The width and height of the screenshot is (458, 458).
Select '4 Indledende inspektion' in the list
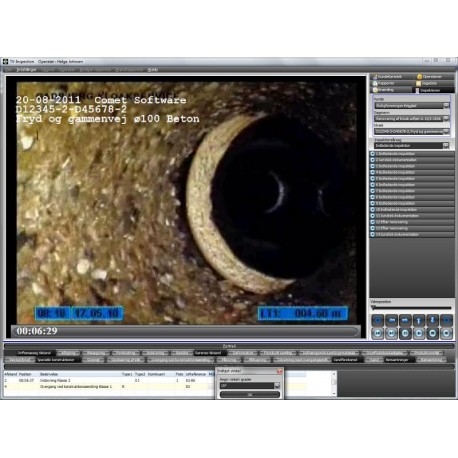click(x=412, y=172)
